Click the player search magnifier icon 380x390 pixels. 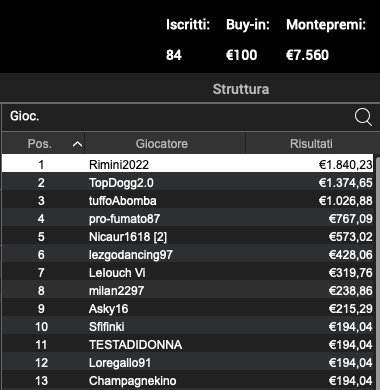(363, 117)
